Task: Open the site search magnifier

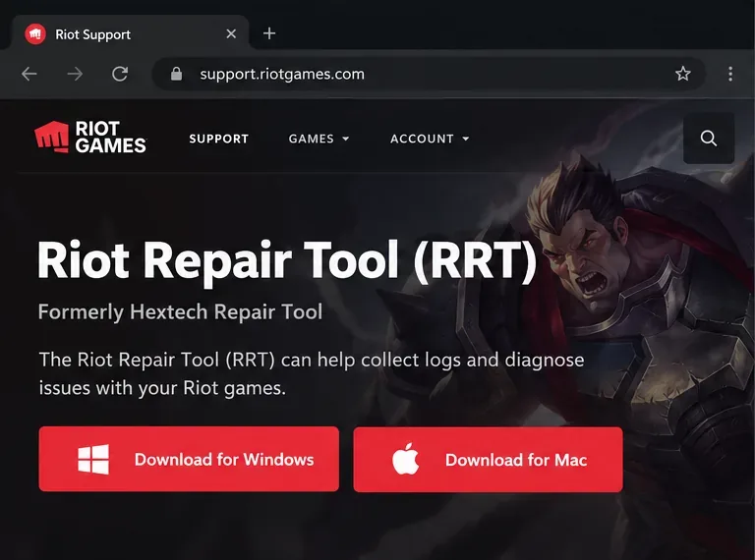Action: pos(708,139)
